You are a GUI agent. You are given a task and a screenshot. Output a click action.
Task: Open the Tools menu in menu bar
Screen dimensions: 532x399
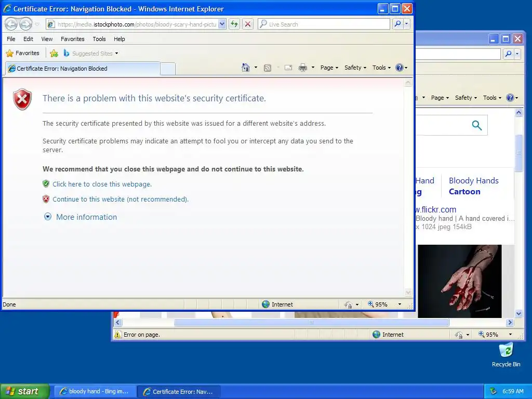99,39
